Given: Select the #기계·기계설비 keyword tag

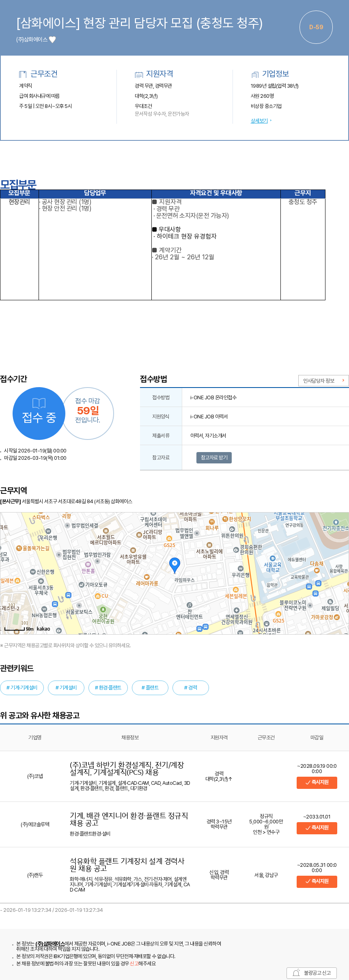Looking at the screenshot, I should 22,687.
